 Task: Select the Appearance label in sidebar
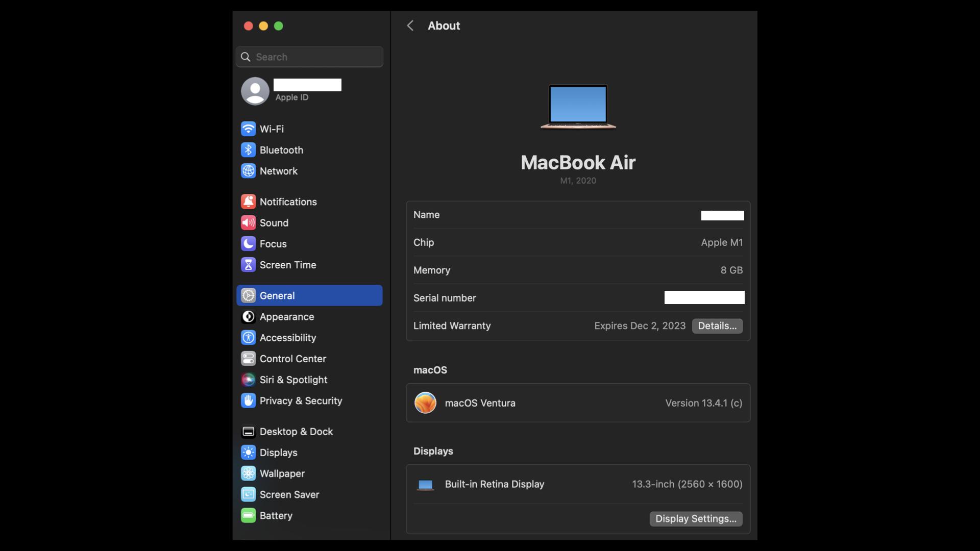coord(287,317)
